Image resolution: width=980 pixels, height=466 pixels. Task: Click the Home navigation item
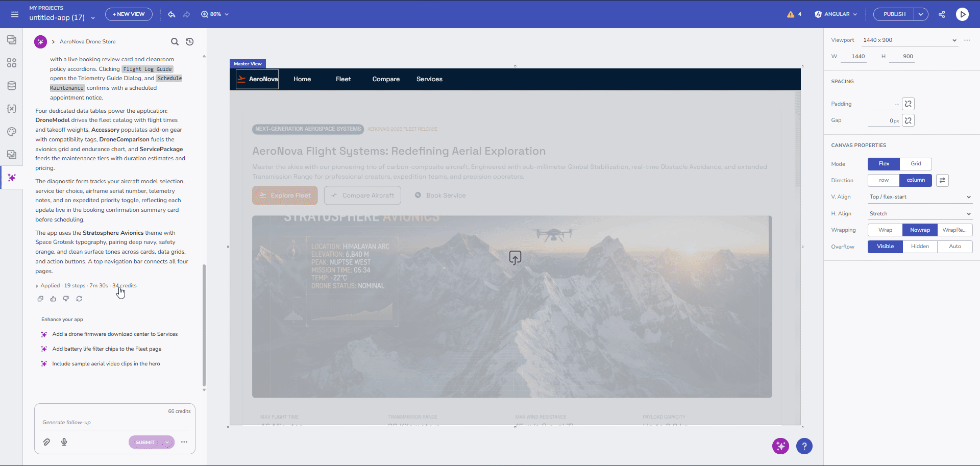(302, 79)
